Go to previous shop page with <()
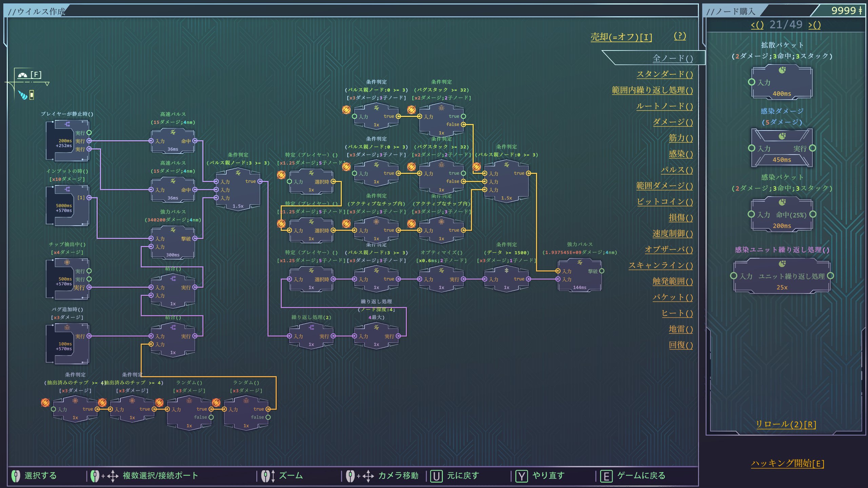 (x=757, y=25)
